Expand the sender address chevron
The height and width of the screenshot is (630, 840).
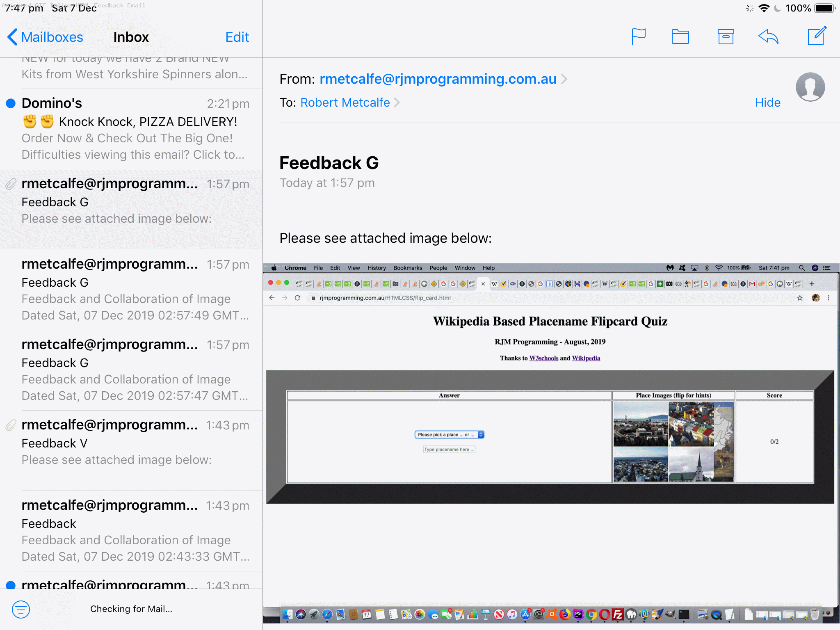(x=565, y=79)
